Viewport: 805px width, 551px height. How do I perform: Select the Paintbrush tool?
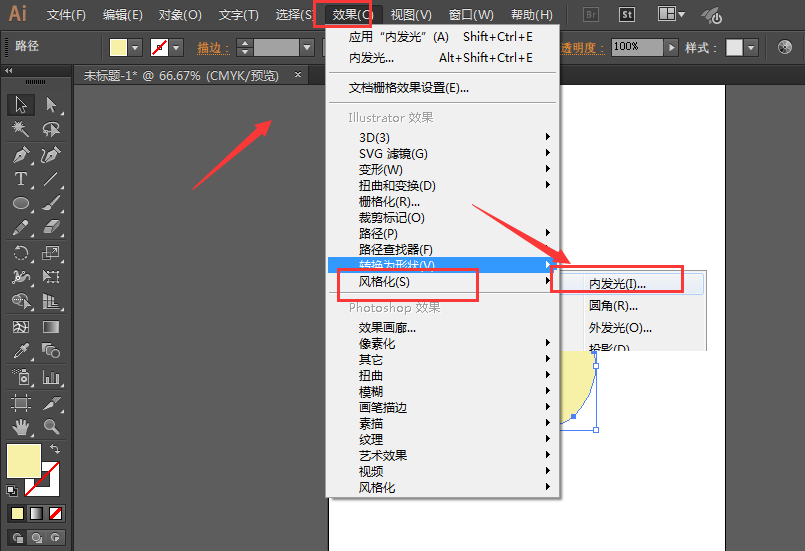(51, 203)
